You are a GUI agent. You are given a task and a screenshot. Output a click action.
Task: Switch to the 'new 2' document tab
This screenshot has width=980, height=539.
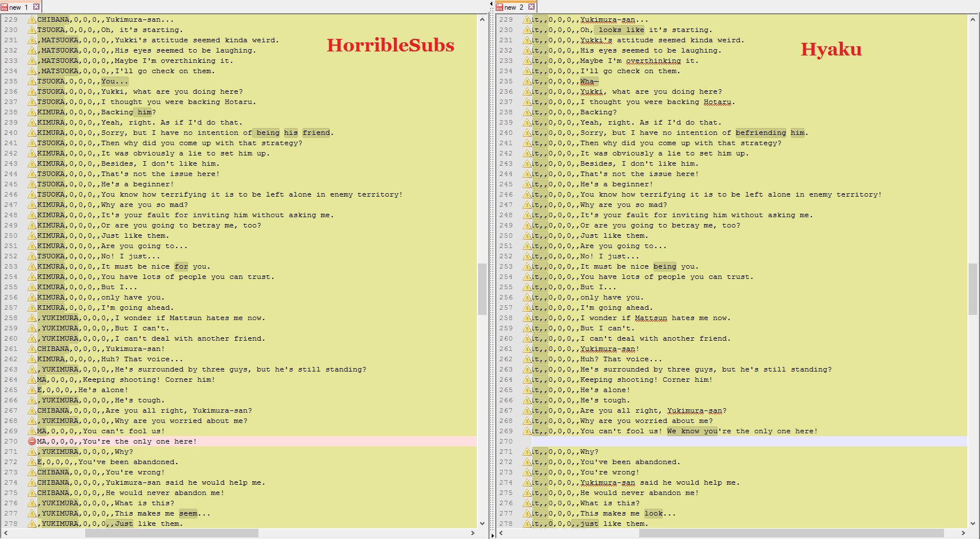(x=513, y=7)
